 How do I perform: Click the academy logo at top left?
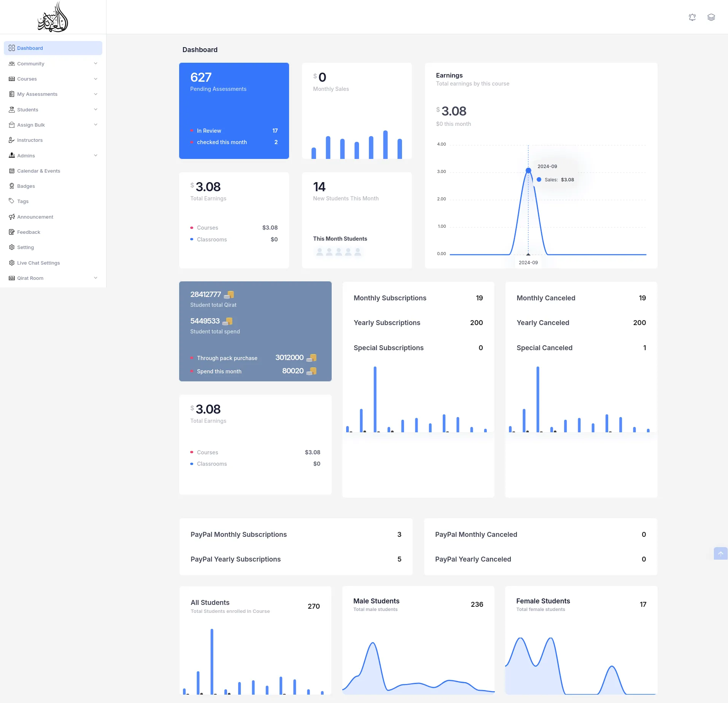53,17
